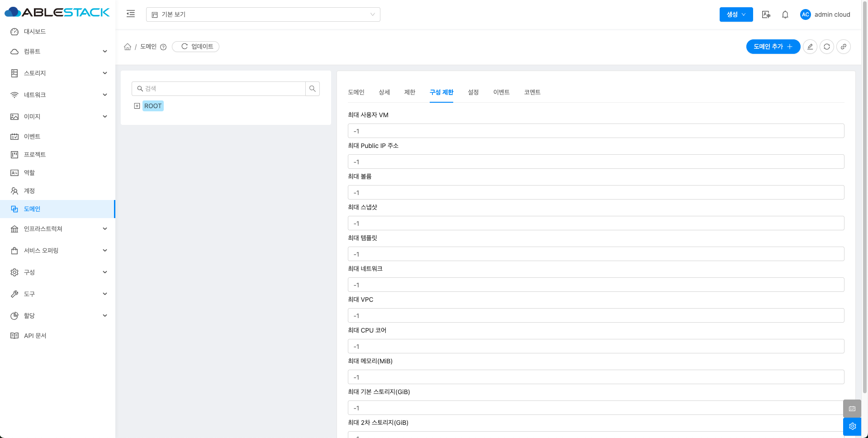Screen dimensions: 868x438
Task: Open the blue settings gear floating button
Action: (x=852, y=426)
